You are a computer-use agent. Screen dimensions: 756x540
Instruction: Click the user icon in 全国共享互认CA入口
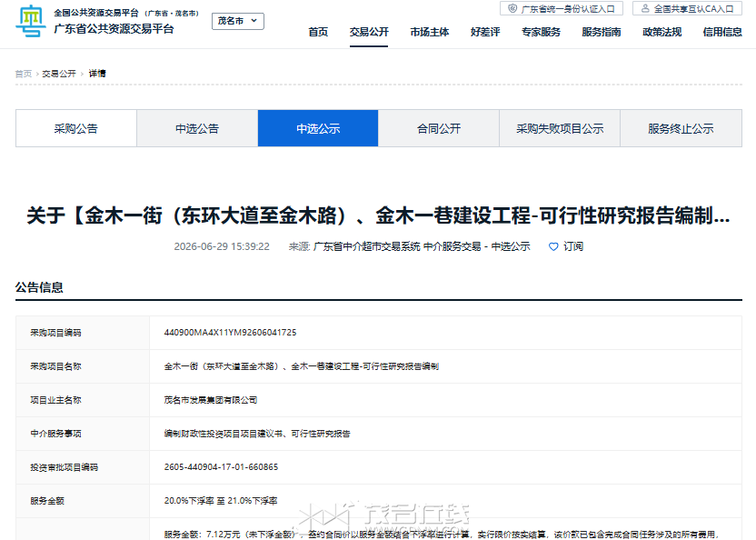tap(645, 9)
